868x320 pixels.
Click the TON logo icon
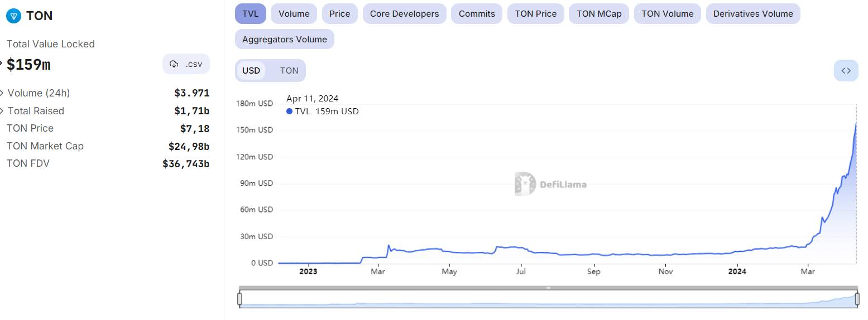(13, 16)
